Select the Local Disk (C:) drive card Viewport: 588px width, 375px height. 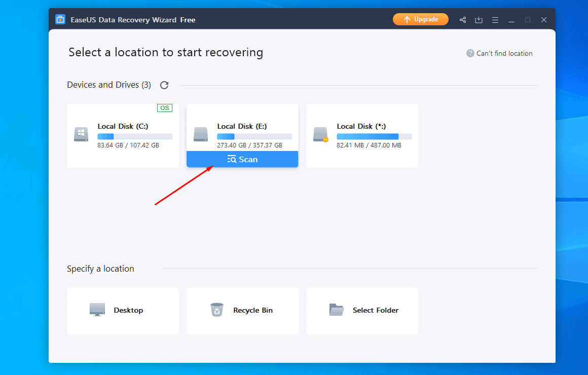click(123, 135)
